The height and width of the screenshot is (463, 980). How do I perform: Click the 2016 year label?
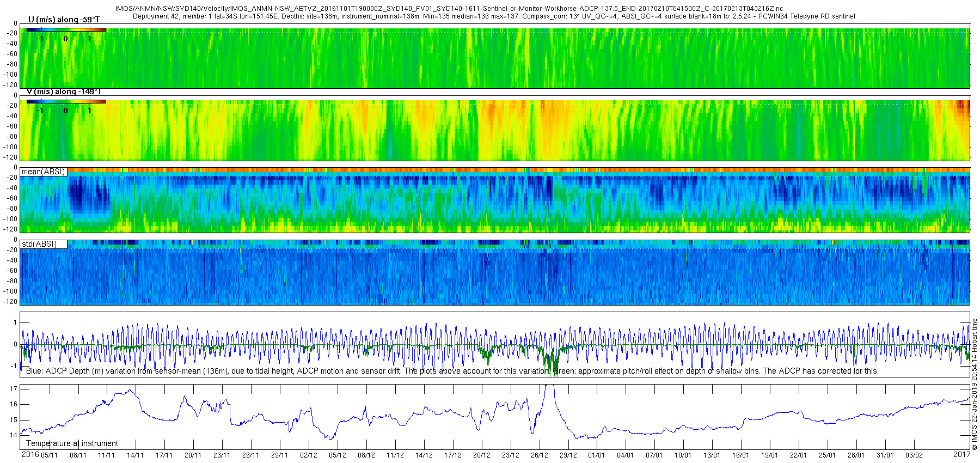[x=30, y=455]
